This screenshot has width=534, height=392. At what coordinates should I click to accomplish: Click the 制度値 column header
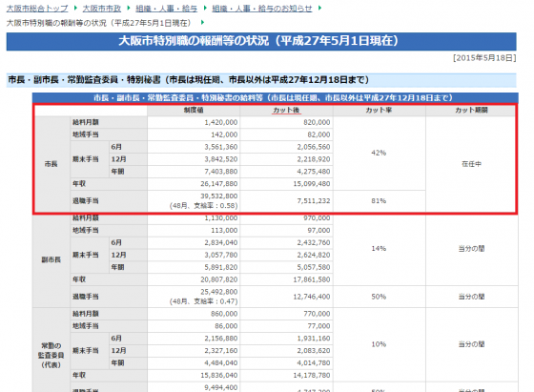(194, 111)
